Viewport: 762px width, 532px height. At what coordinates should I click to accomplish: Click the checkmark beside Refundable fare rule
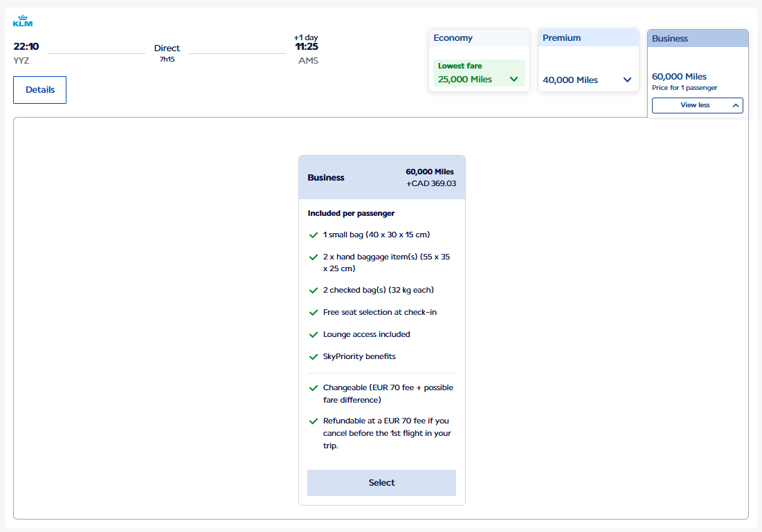314,421
